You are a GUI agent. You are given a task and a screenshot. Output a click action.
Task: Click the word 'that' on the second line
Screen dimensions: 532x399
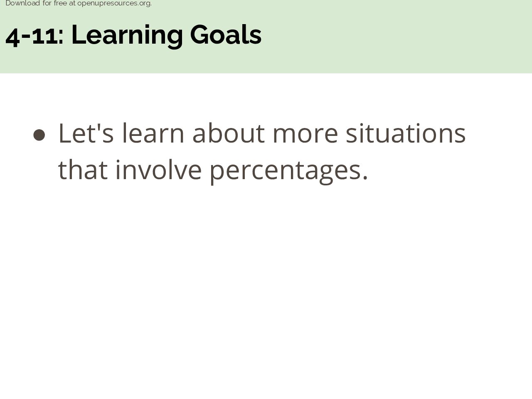pyautogui.click(x=83, y=169)
